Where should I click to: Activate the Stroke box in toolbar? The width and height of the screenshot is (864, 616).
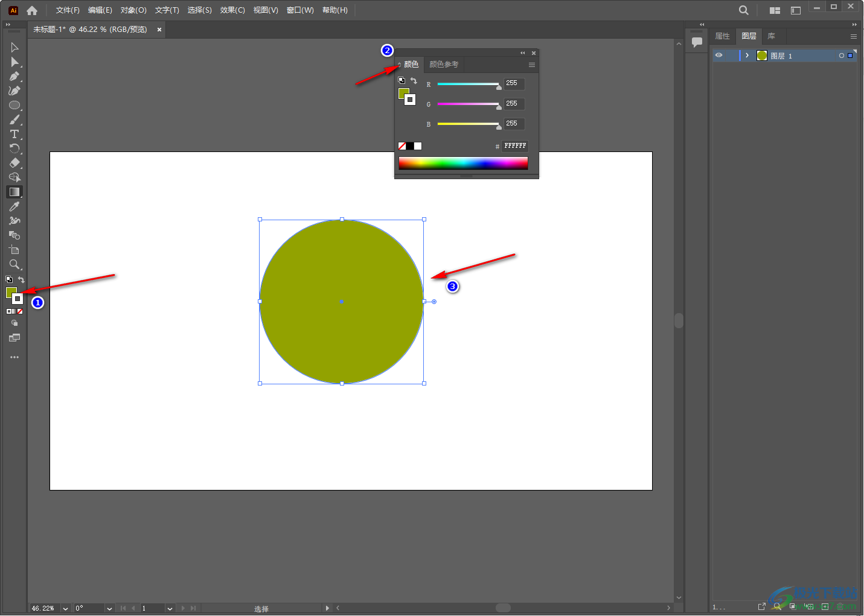(x=18, y=299)
